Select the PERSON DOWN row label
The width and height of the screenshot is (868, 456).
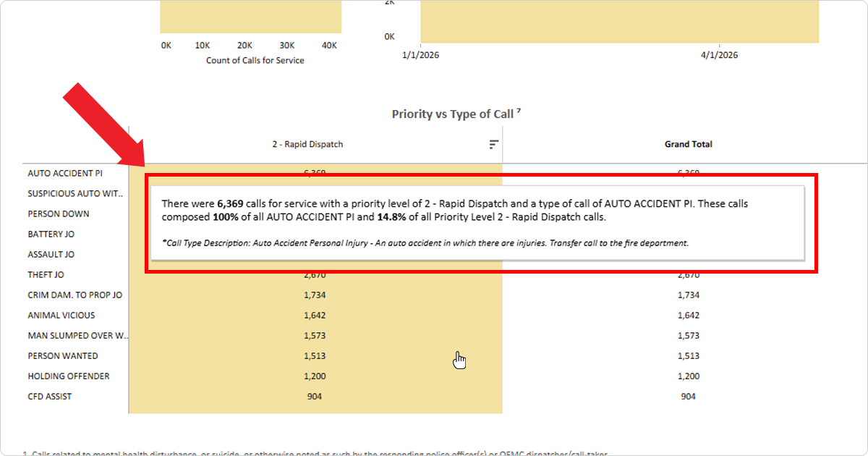(59, 214)
